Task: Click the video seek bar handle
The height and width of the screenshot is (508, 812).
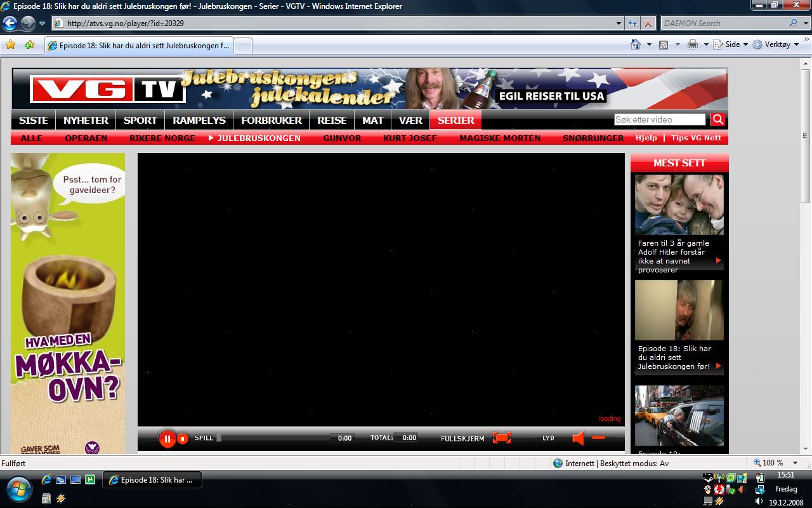Action: (219, 438)
